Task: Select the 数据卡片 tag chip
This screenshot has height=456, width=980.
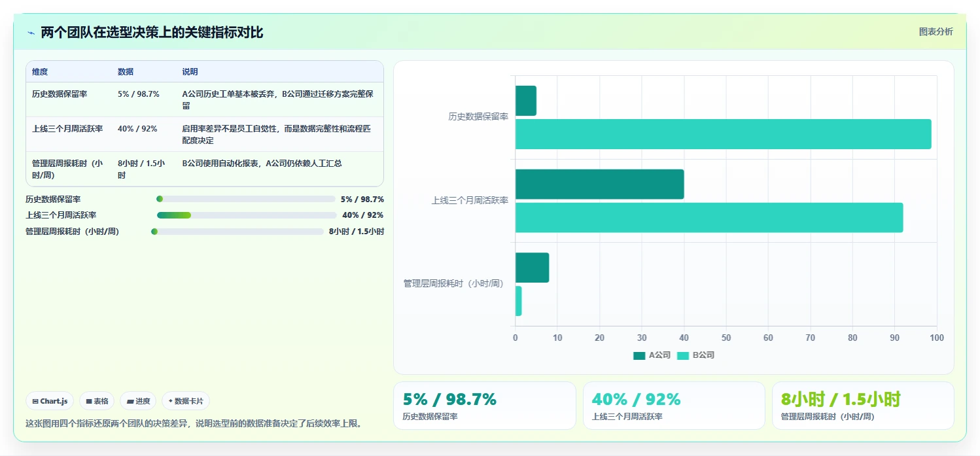Action: click(186, 401)
